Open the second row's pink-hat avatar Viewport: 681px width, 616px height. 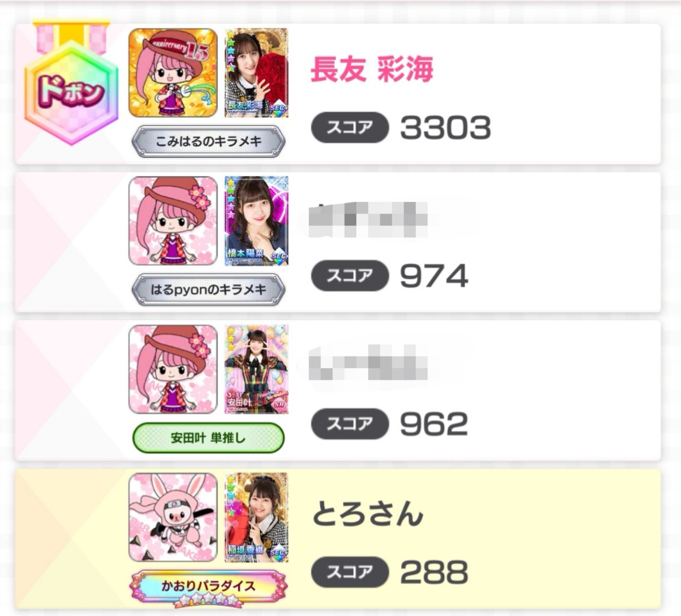point(173,221)
